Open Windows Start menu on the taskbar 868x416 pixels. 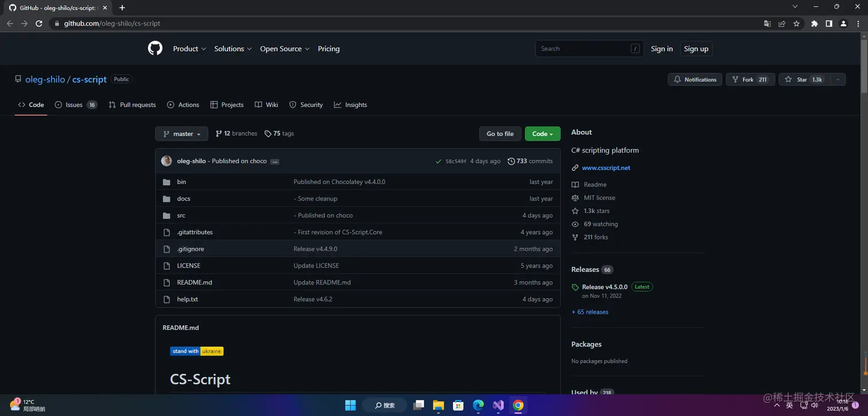click(x=351, y=405)
